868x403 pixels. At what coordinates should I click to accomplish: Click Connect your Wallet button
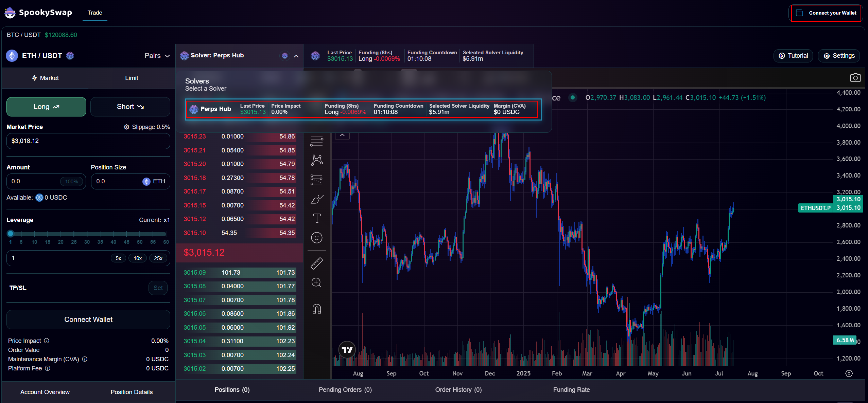[x=826, y=13]
